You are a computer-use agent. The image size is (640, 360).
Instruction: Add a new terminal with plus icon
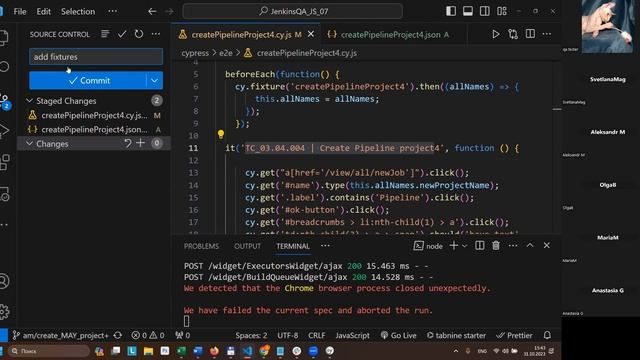pyautogui.click(x=453, y=245)
